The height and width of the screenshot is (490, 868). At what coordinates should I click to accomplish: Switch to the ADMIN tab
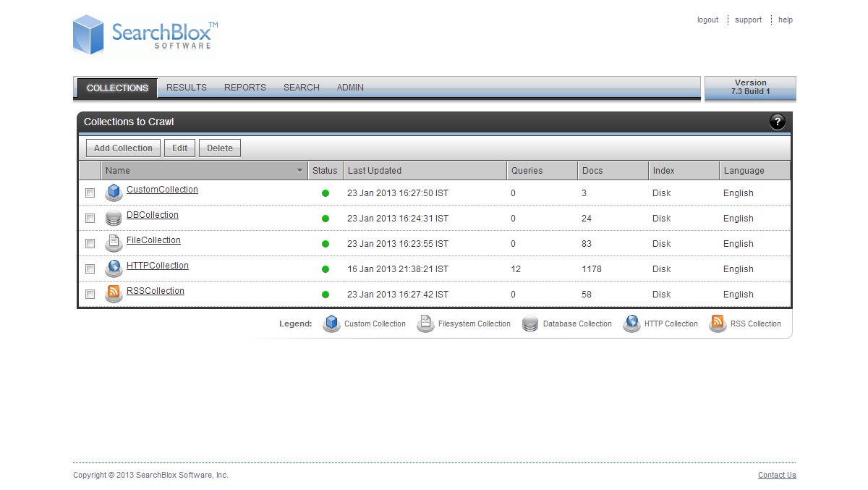click(350, 88)
